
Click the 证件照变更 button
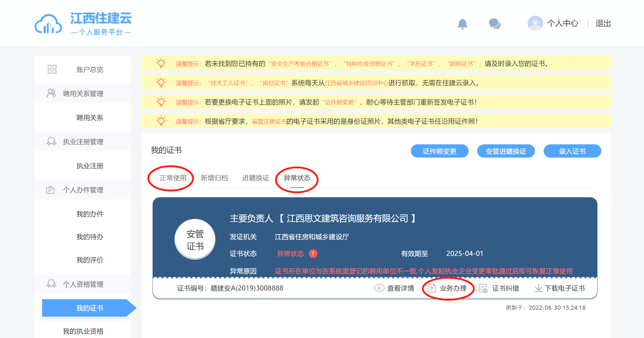coord(439,151)
